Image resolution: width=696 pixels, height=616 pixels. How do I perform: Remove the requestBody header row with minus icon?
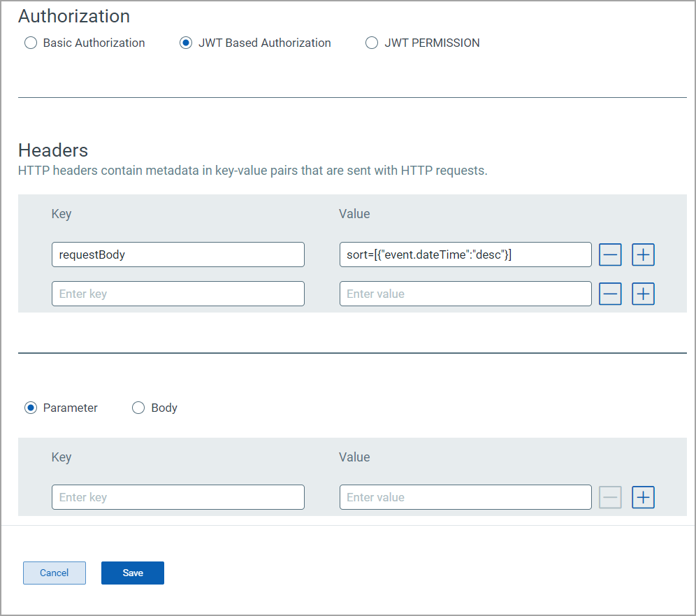[610, 255]
